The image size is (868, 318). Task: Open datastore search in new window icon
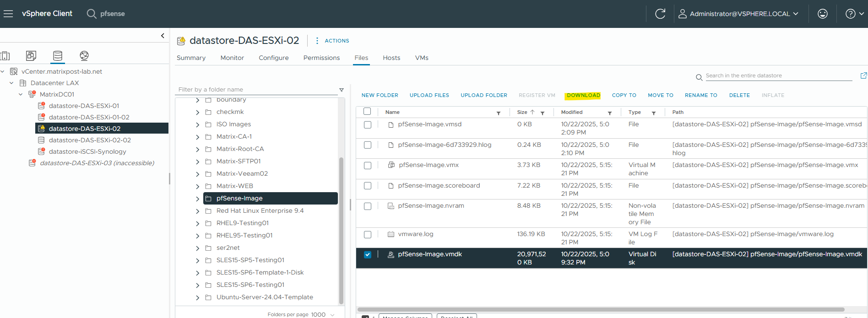click(x=863, y=75)
